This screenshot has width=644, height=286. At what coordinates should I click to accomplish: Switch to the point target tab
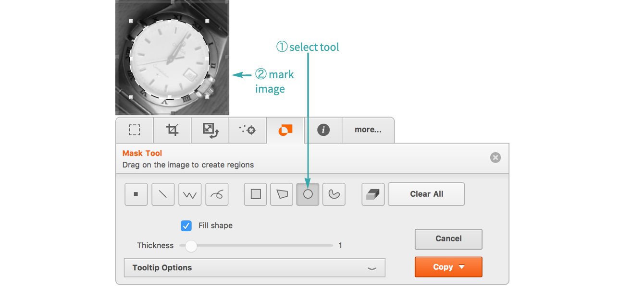coord(248,130)
